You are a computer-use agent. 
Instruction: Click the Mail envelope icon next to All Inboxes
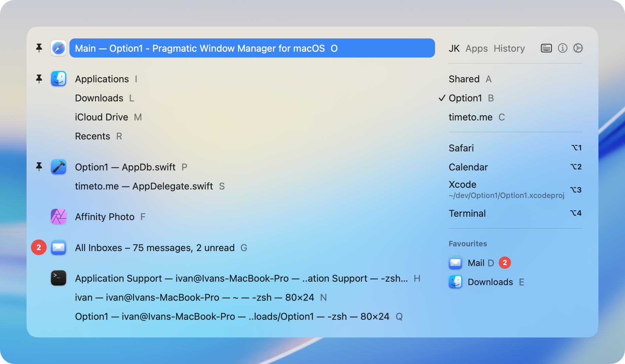pyautogui.click(x=59, y=248)
